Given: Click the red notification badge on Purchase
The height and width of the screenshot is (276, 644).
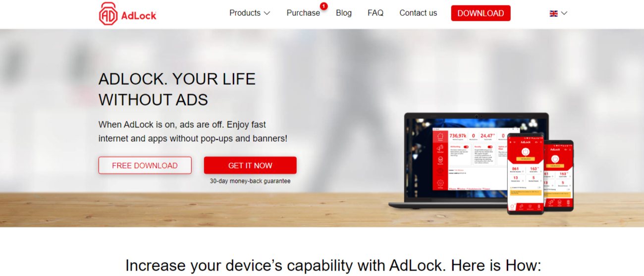Looking at the screenshot, I should point(323,6).
